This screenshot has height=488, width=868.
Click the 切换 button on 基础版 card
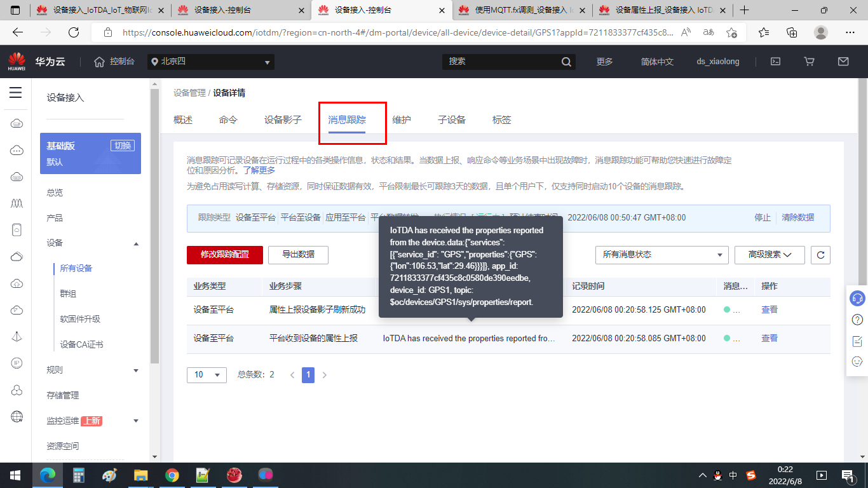pyautogui.click(x=123, y=146)
